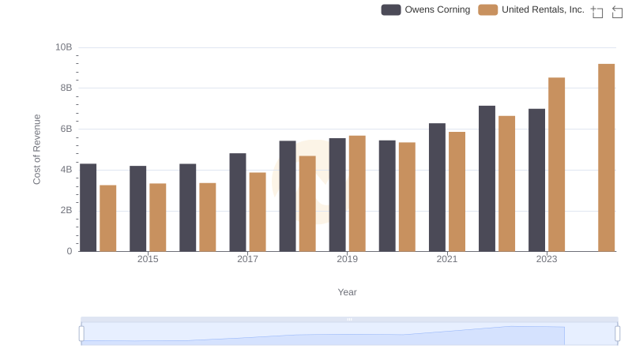Click the Owens Corning 2022 bar
Viewport: 632px width, 364px height.
(487, 178)
